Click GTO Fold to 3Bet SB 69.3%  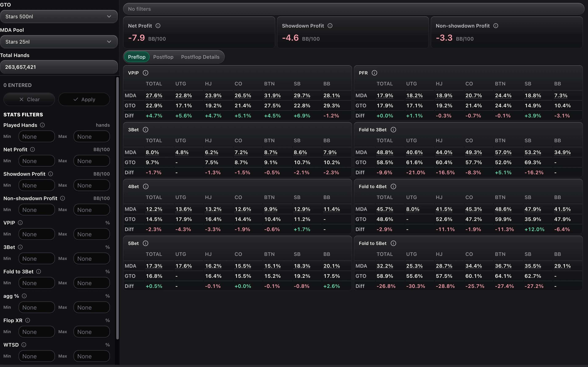pyautogui.click(x=533, y=162)
